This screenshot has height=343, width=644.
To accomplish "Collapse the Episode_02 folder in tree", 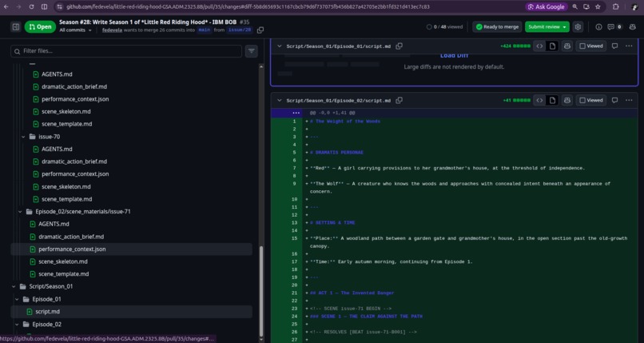I will (18, 324).
